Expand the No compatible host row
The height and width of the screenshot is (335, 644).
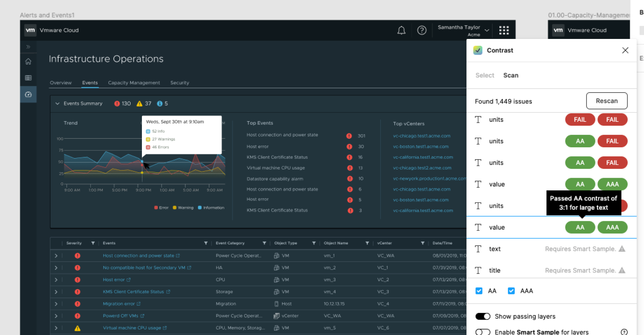point(56,268)
